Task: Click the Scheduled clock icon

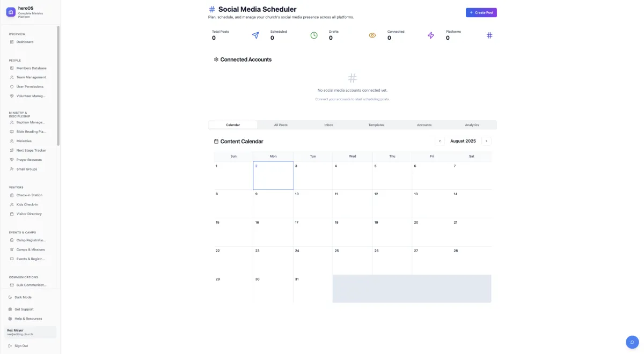Action: (314, 35)
